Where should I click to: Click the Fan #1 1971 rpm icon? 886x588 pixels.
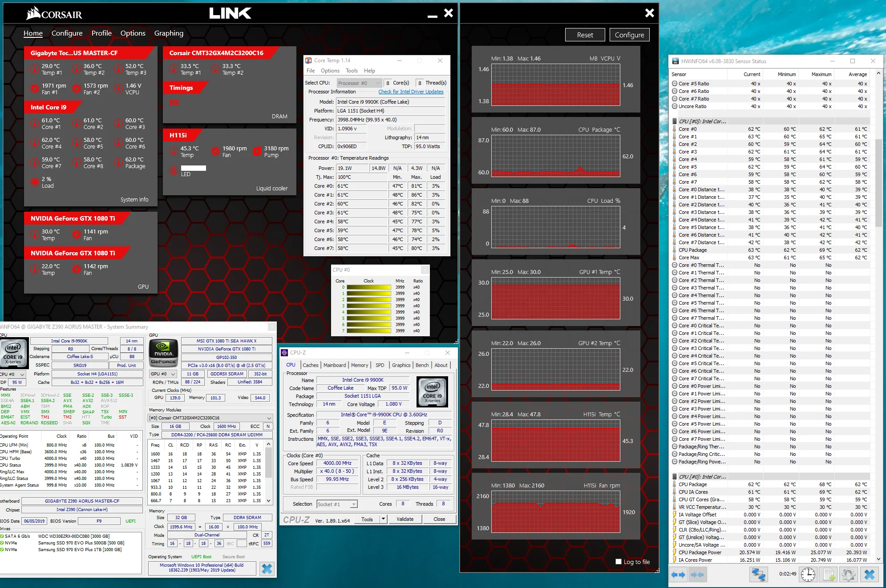point(35,89)
